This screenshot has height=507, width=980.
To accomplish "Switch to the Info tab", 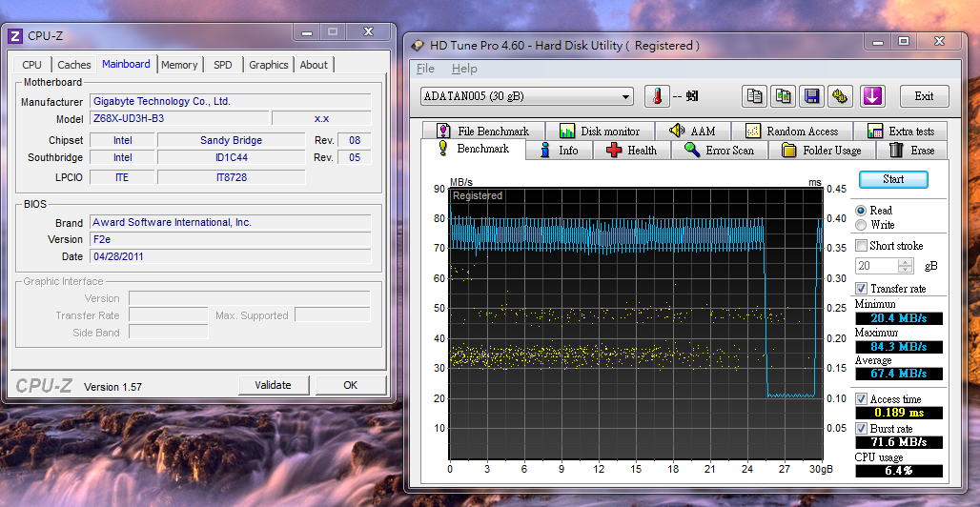I will pos(559,150).
